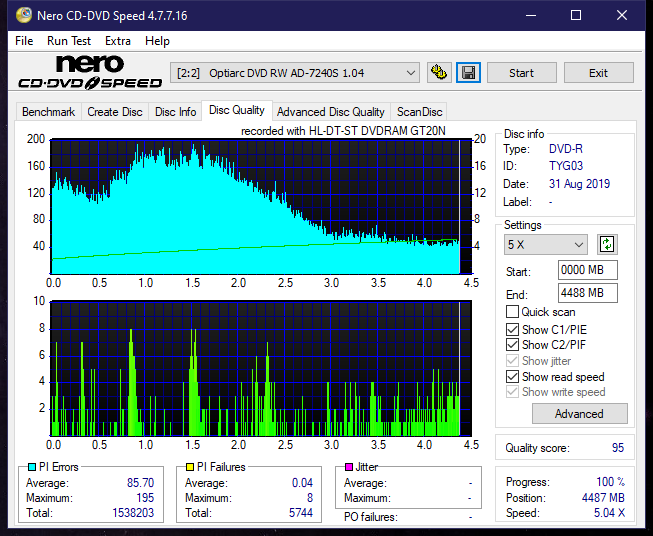The height and width of the screenshot is (536, 653).
Task: Click the PI Errors total 1538203
Action: [133, 513]
